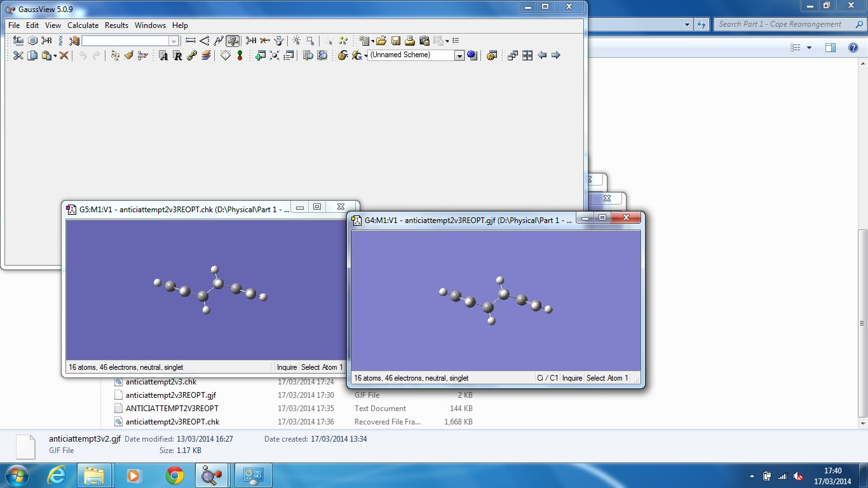
Task: Open the Select Layer stacked-sheets icon
Action: click(206, 55)
